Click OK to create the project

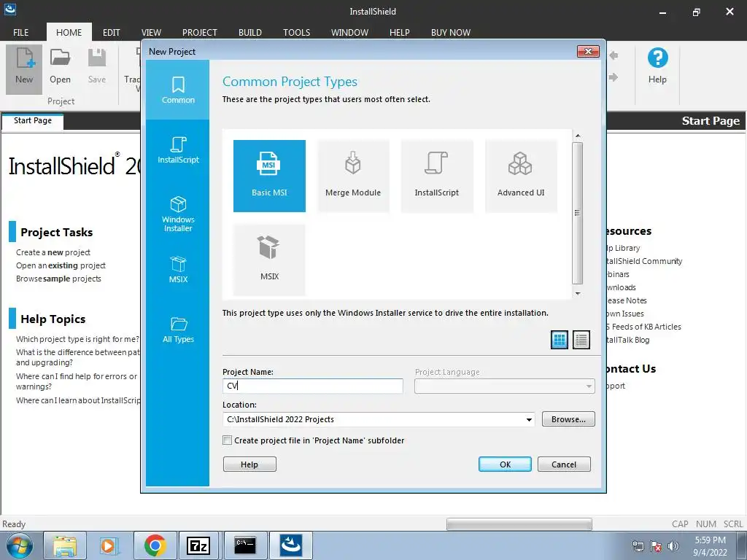click(x=505, y=464)
